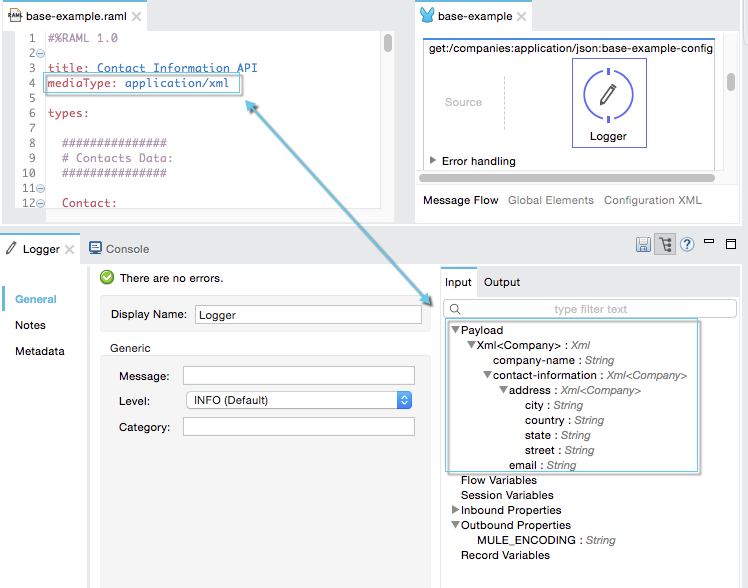This screenshot has height=588, width=748.
Task: Click the mediaType: application/xml line
Action: 138,83
